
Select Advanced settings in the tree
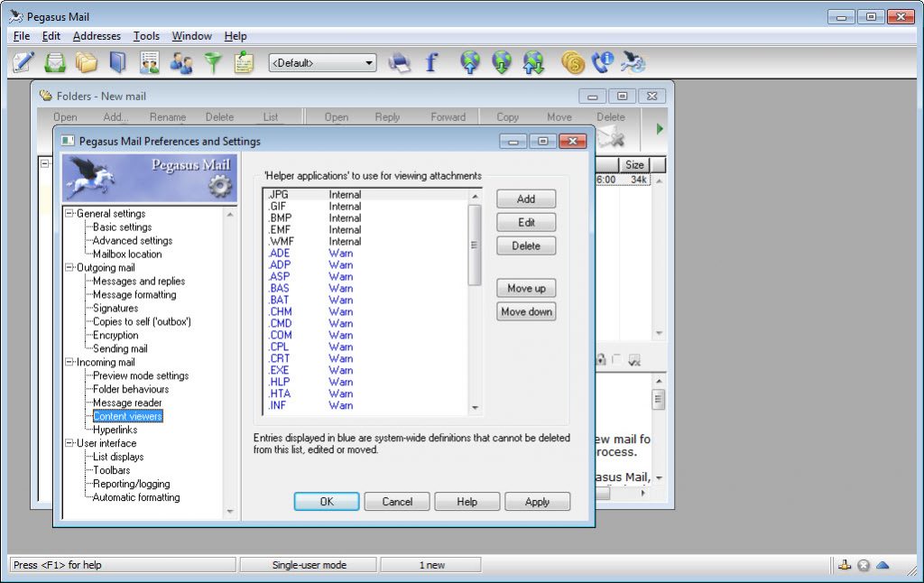coord(133,240)
